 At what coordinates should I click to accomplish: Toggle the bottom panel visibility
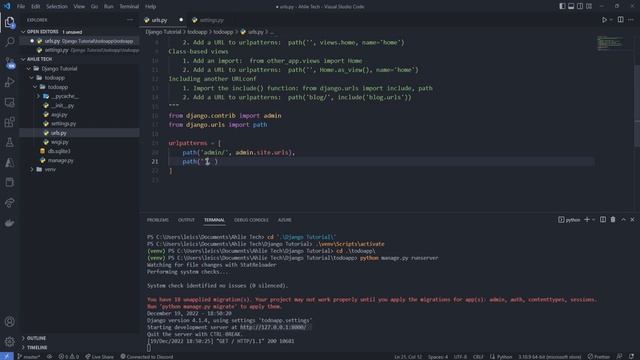pos(571,6)
